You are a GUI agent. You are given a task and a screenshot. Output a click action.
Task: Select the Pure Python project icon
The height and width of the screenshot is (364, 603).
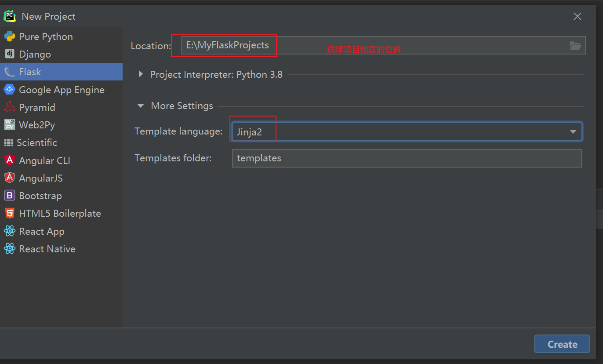click(x=10, y=36)
